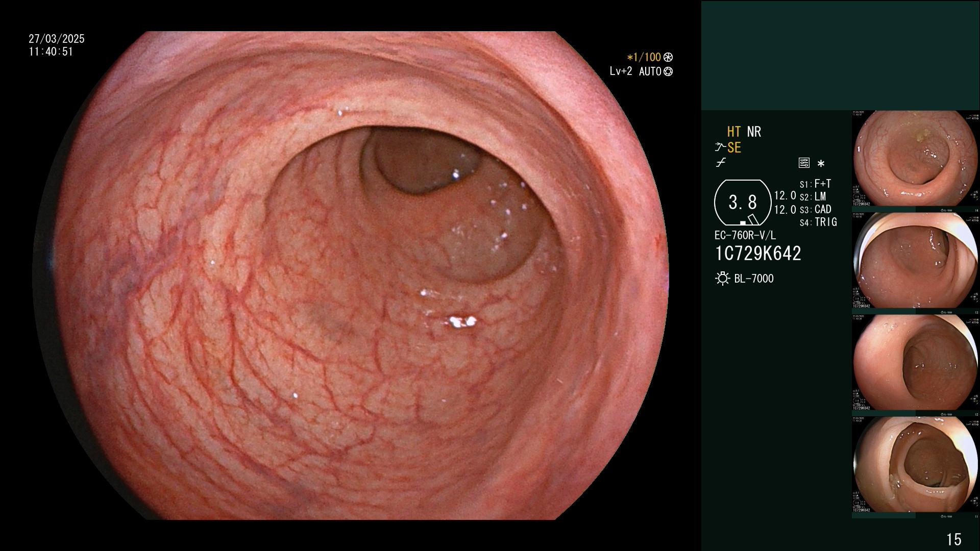Click the *1/100 shutter speed value
Screen dimensions: 980x551
(644, 57)
